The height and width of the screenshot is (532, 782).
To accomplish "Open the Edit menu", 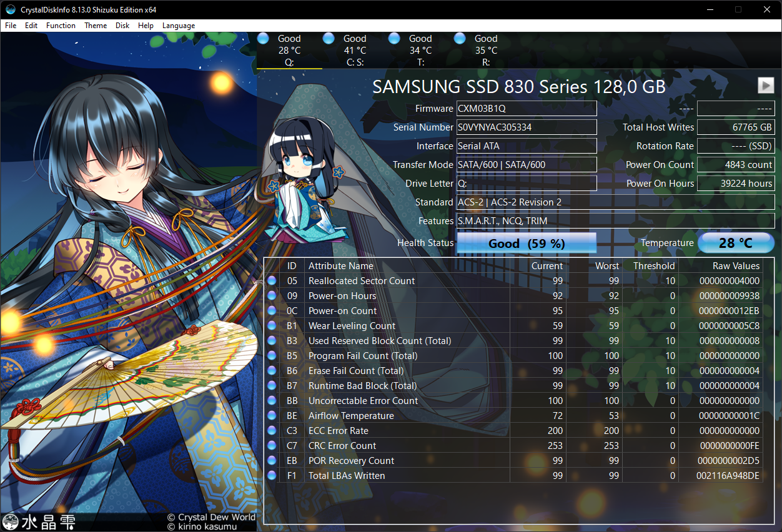I will point(31,26).
